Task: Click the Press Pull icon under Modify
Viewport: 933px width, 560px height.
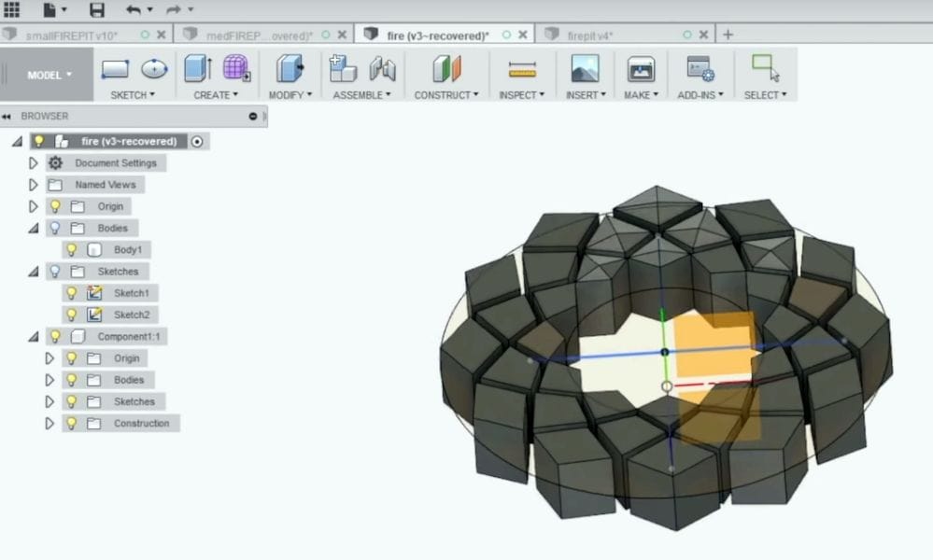Action: pyautogui.click(x=290, y=69)
